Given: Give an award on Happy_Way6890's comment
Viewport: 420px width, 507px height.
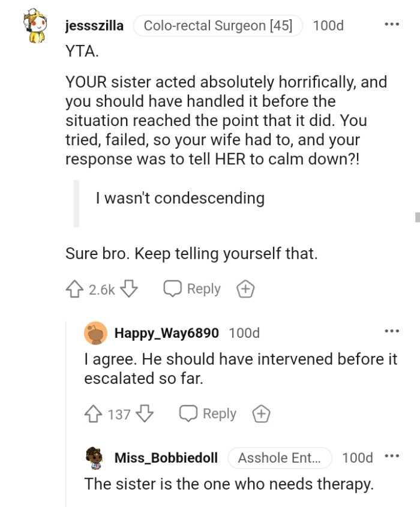Looking at the screenshot, I should (261, 413).
